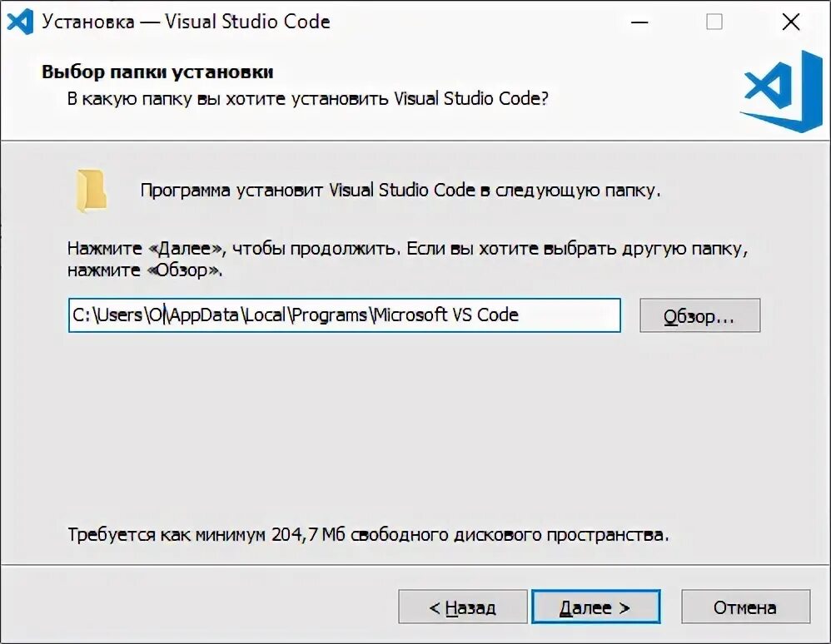Click the 204,7 Мб disk space requirement text
The height and width of the screenshot is (644, 831).
coord(368,534)
